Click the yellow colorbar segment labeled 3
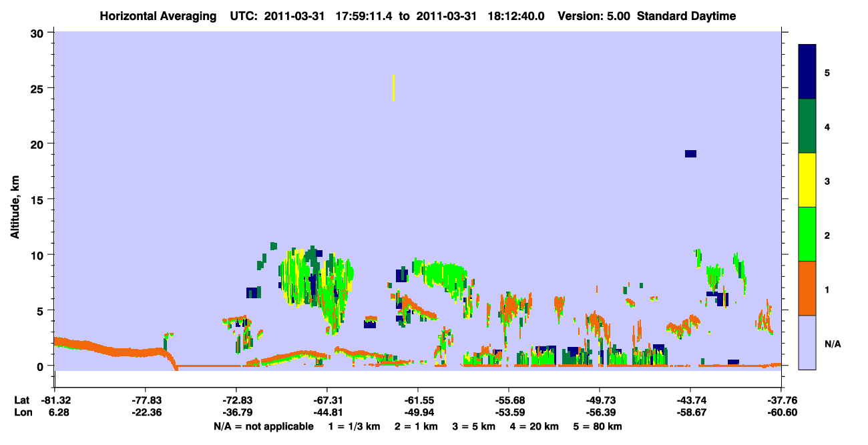 tap(807, 180)
